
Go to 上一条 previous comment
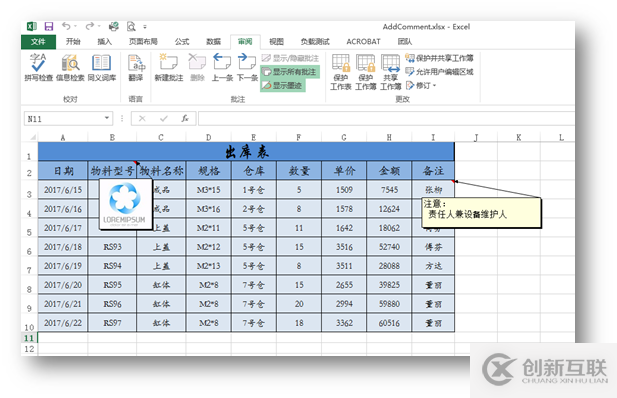(222, 67)
